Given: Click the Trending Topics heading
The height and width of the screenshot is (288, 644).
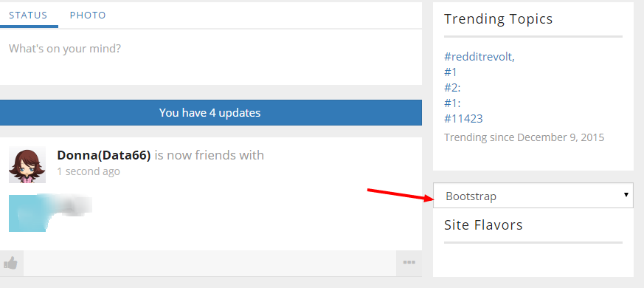Looking at the screenshot, I should tap(498, 19).
